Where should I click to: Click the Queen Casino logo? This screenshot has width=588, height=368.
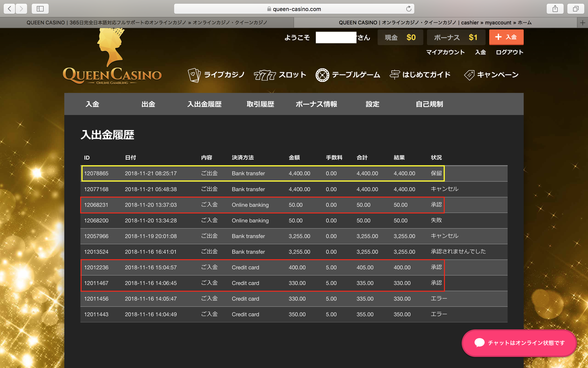click(x=112, y=57)
